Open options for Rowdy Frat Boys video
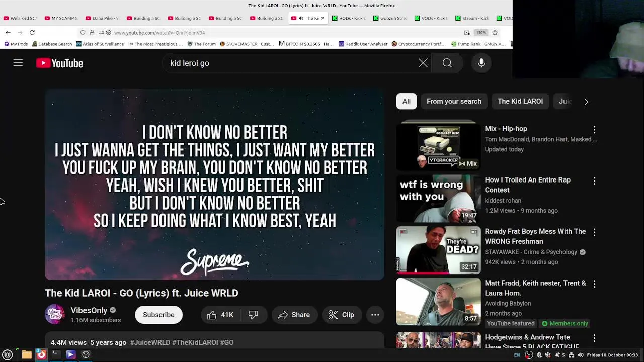 click(x=594, y=232)
